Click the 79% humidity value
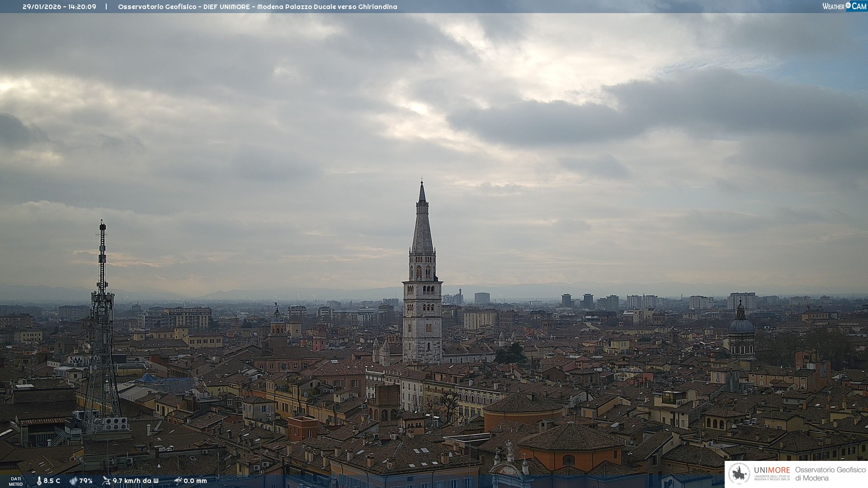The width and height of the screenshot is (868, 488). tap(86, 481)
